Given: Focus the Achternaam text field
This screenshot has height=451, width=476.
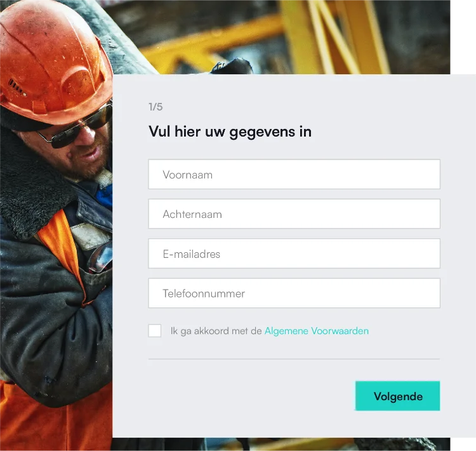Looking at the screenshot, I should (x=294, y=213).
